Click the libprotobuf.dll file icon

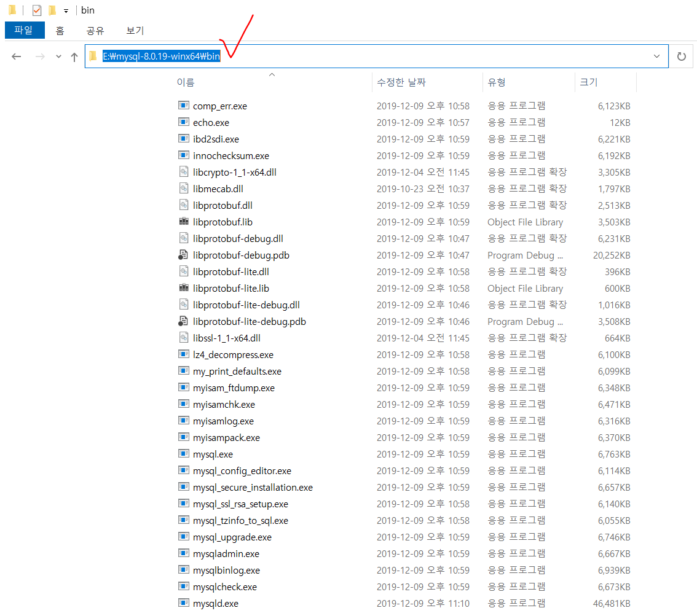(x=184, y=205)
